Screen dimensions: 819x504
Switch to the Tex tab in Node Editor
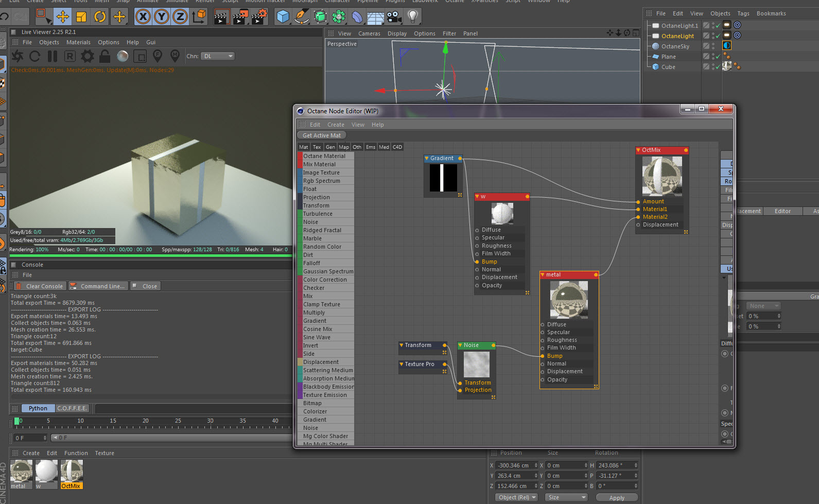317,147
